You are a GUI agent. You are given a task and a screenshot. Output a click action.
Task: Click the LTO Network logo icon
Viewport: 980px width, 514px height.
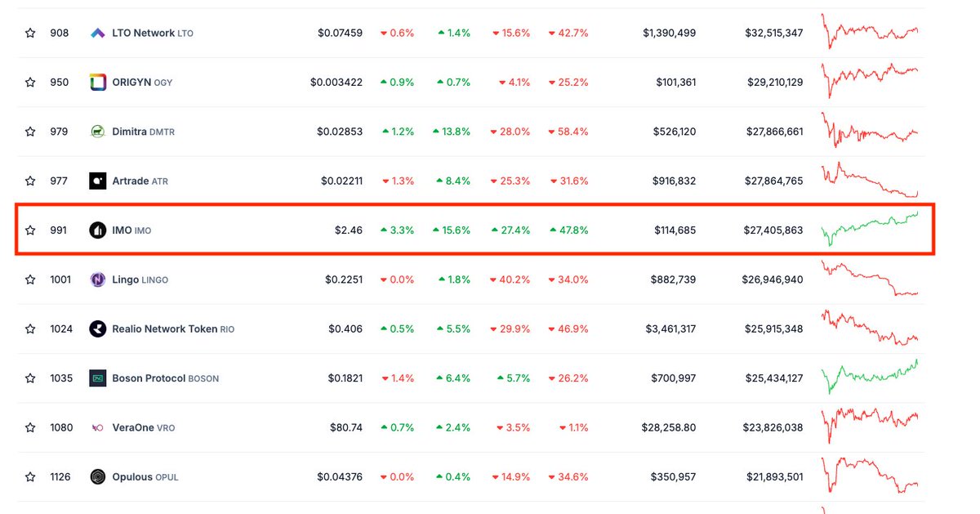pyautogui.click(x=98, y=34)
